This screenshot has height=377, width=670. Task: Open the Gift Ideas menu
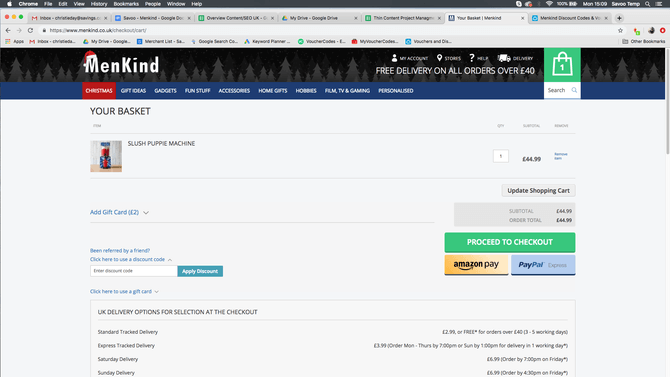133,91
